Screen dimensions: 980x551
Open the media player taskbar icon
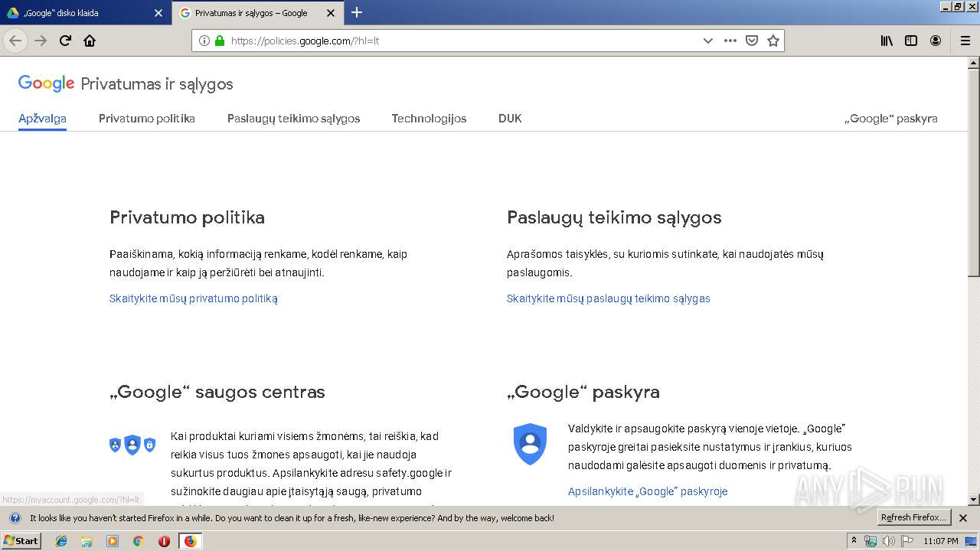coord(113,541)
